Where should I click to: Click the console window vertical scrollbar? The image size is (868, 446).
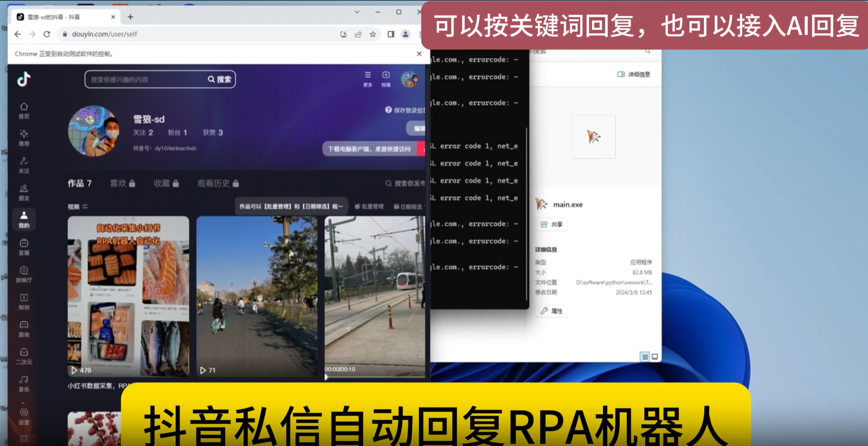(x=527, y=213)
